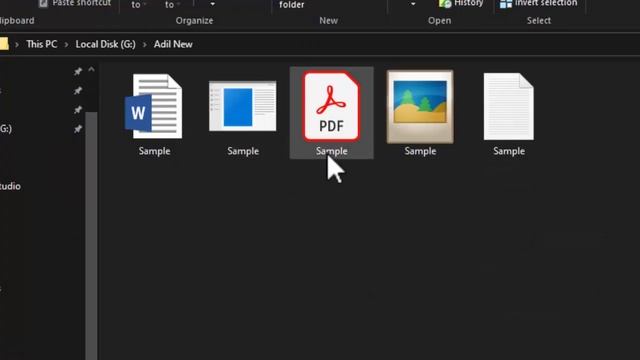Viewport: 640px width, 360px height.
Task: Open the sidebar item ending in 'tudio'
Action: (x=10, y=186)
